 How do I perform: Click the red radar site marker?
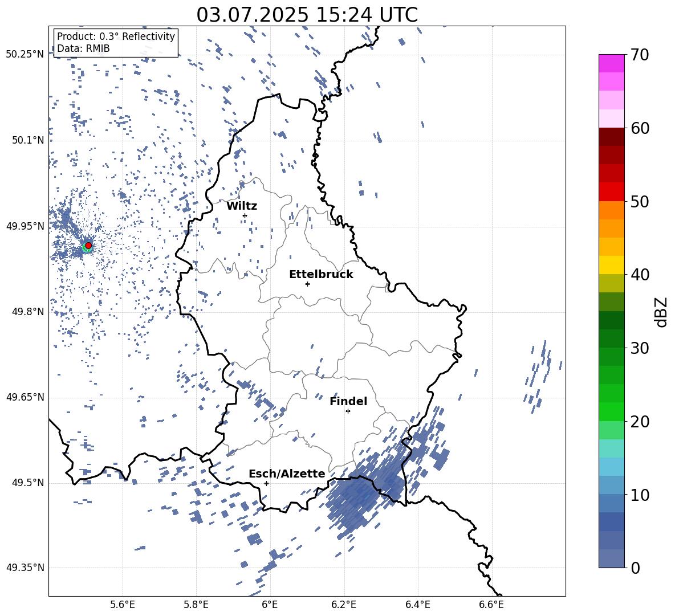(x=88, y=245)
